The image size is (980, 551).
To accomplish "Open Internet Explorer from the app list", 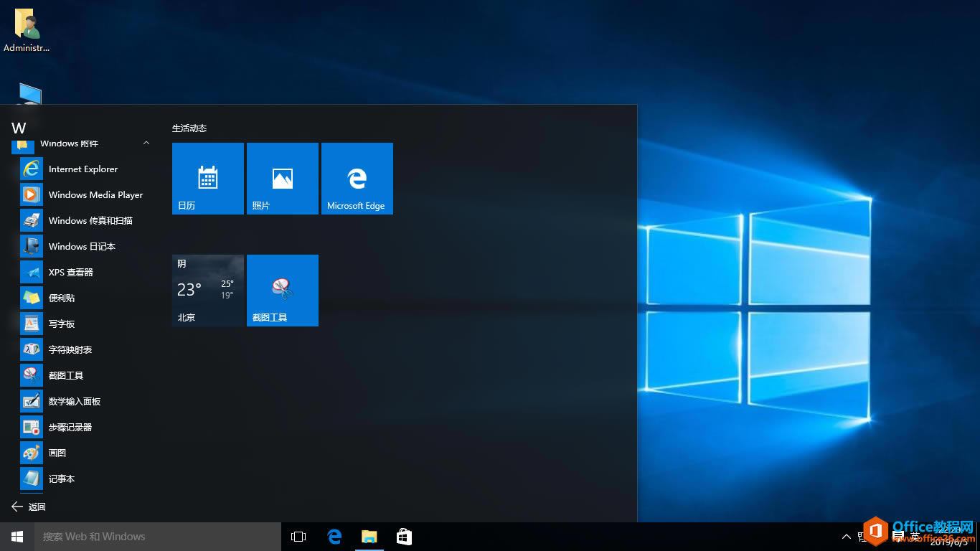I will coord(83,169).
